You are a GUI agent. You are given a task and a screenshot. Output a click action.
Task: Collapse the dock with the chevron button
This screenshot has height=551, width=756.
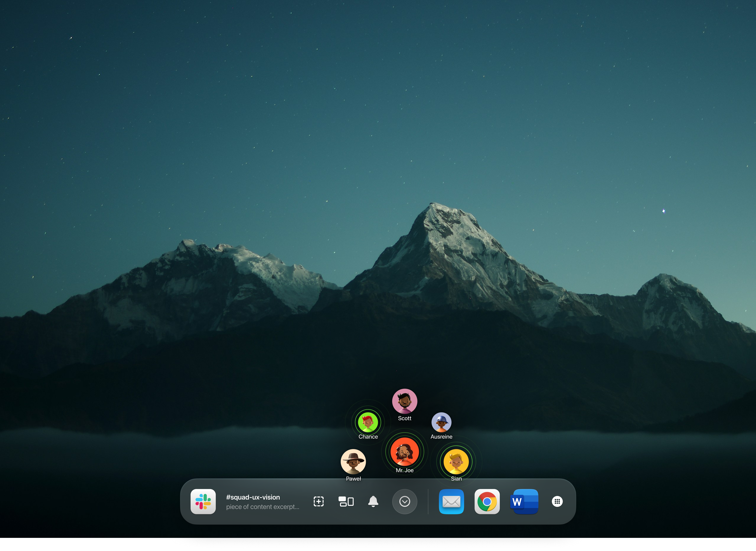pyautogui.click(x=405, y=502)
